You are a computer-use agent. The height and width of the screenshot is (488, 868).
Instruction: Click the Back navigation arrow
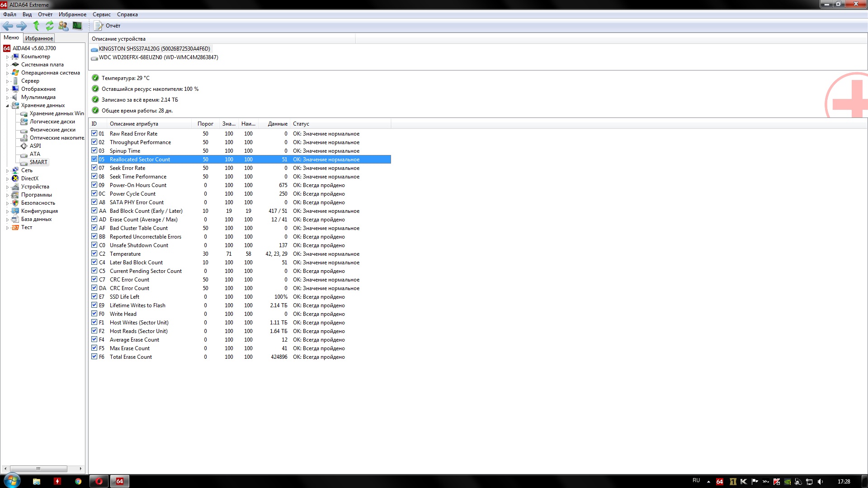tap(8, 26)
